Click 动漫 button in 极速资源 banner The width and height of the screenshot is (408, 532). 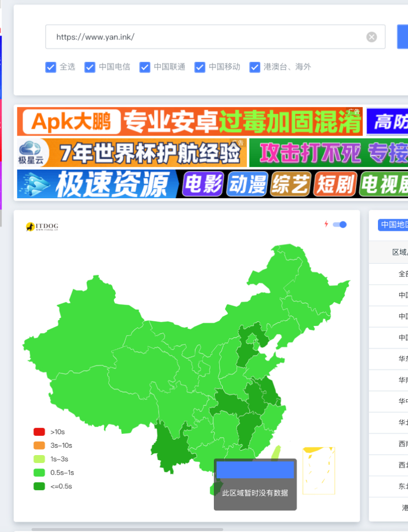pyautogui.click(x=247, y=184)
